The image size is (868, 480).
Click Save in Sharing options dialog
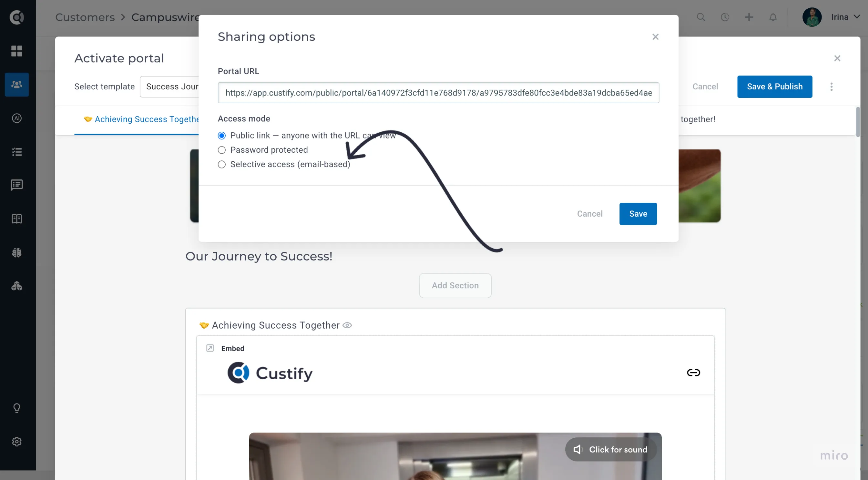pos(638,214)
